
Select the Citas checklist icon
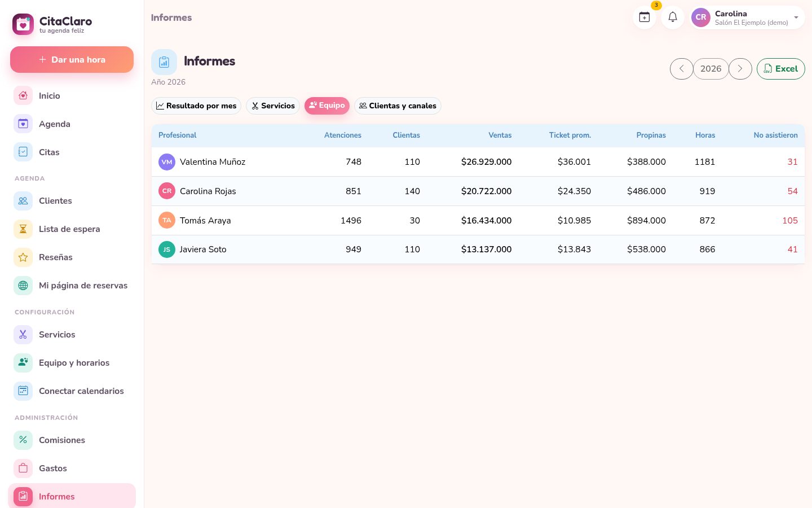tap(23, 152)
